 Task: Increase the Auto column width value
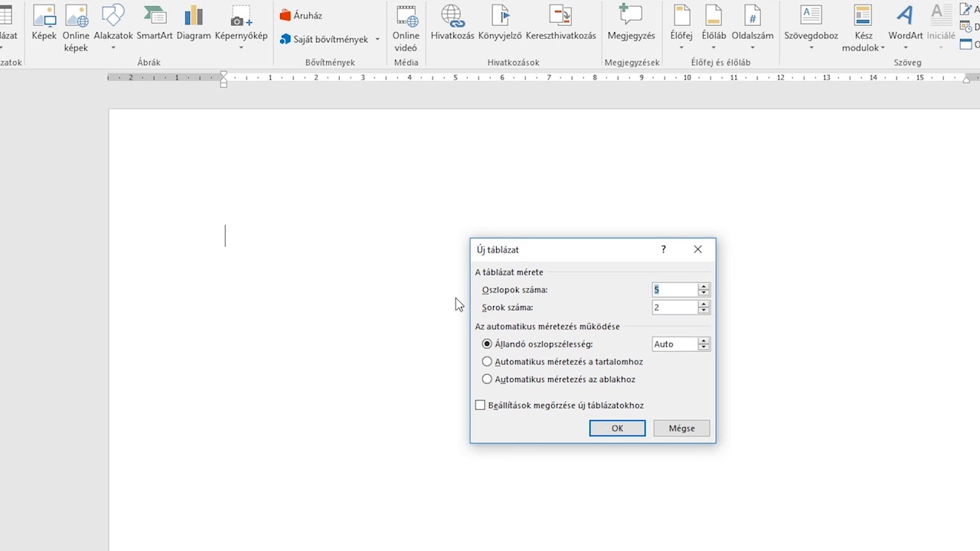pos(704,341)
